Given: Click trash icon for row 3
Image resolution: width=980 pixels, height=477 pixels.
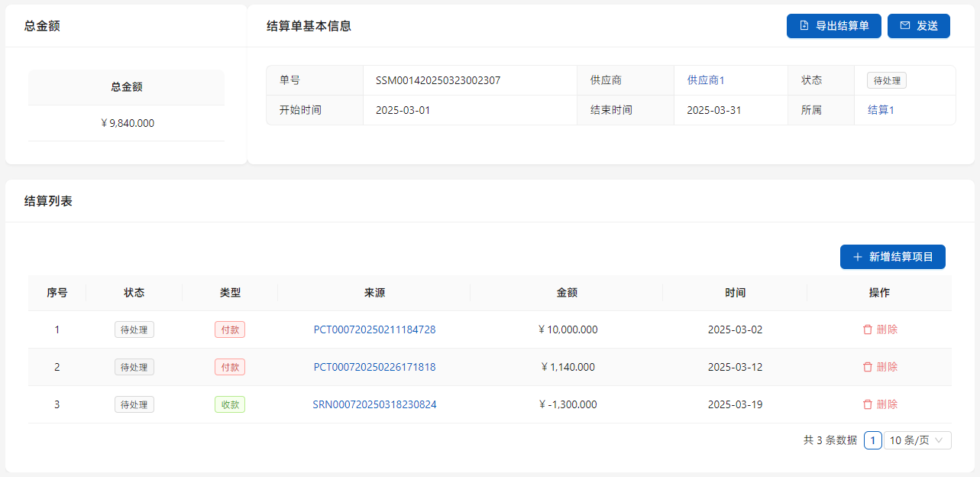Looking at the screenshot, I should (x=867, y=404).
